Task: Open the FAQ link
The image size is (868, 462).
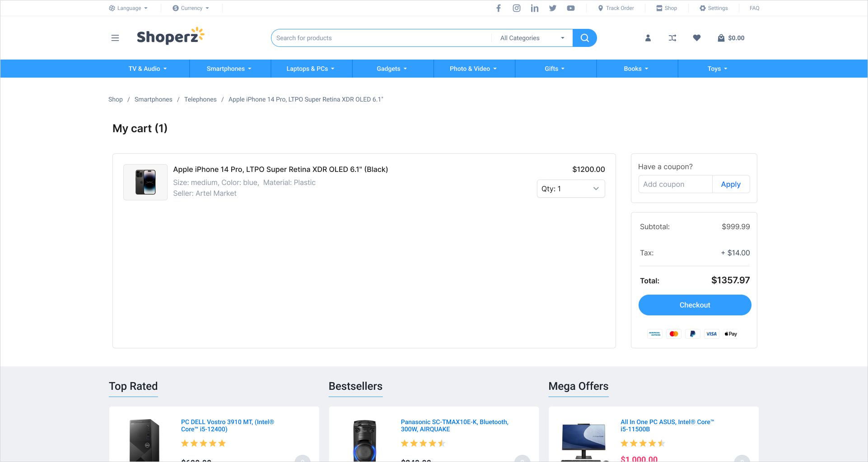Action: 755,8
